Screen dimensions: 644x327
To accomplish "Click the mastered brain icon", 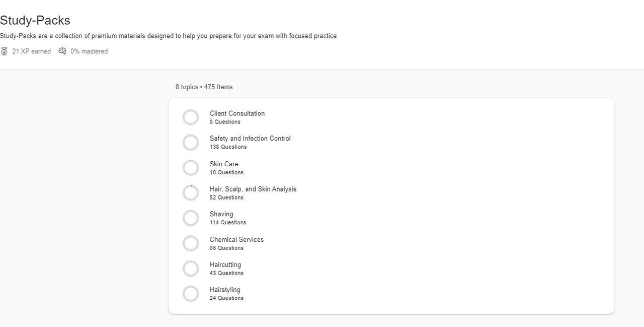I will (62, 51).
